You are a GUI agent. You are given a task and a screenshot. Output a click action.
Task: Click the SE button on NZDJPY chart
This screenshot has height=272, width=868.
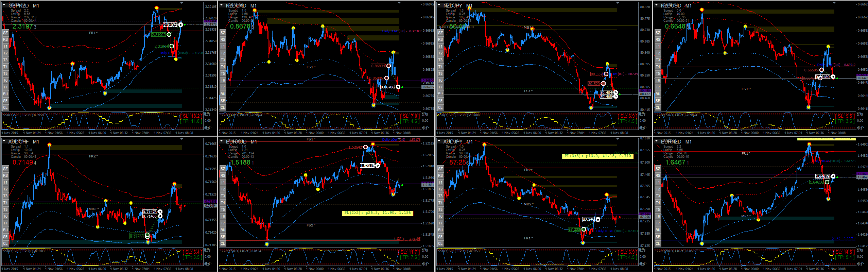[x=440, y=101]
